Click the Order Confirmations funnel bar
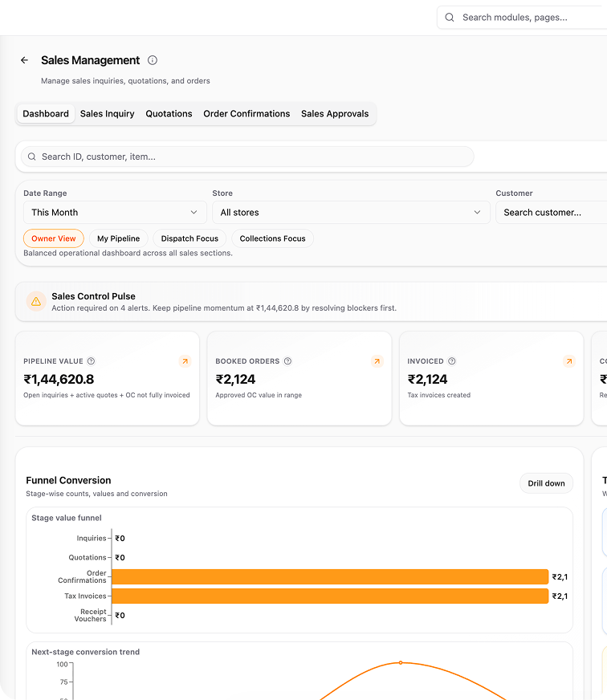 [x=330, y=577]
